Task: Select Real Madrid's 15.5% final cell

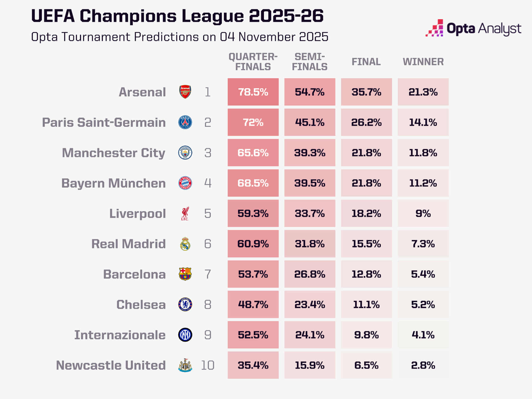Action: (366, 244)
